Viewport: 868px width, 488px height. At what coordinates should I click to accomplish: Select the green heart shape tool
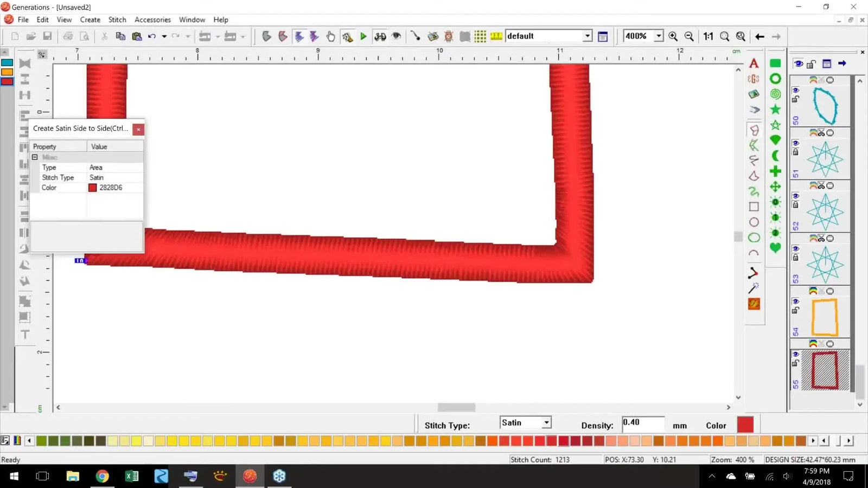775,247
